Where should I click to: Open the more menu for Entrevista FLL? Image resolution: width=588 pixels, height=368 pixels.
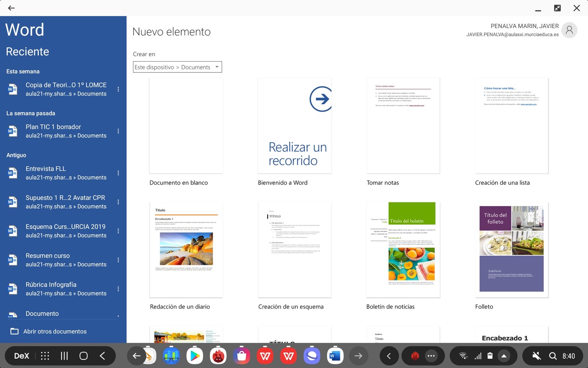click(118, 173)
